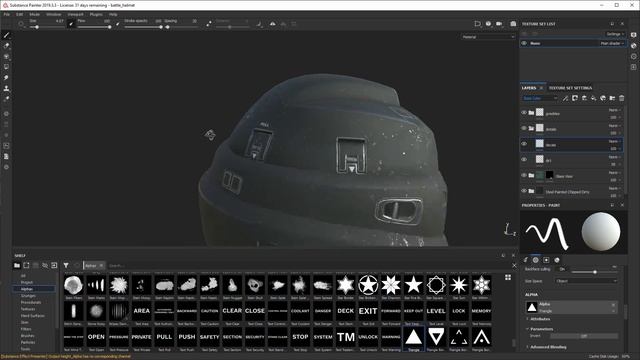Select the Project category in Shelf

pyautogui.click(x=27, y=282)
